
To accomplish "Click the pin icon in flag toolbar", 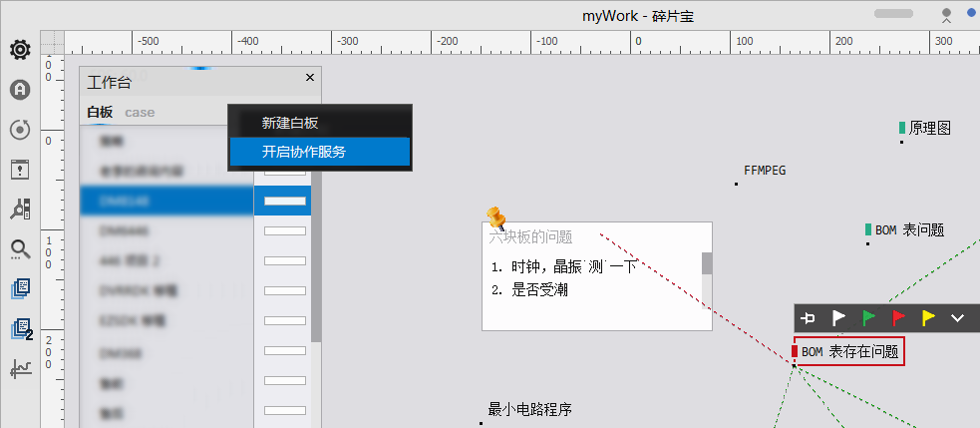I will (x=809, y=318).
